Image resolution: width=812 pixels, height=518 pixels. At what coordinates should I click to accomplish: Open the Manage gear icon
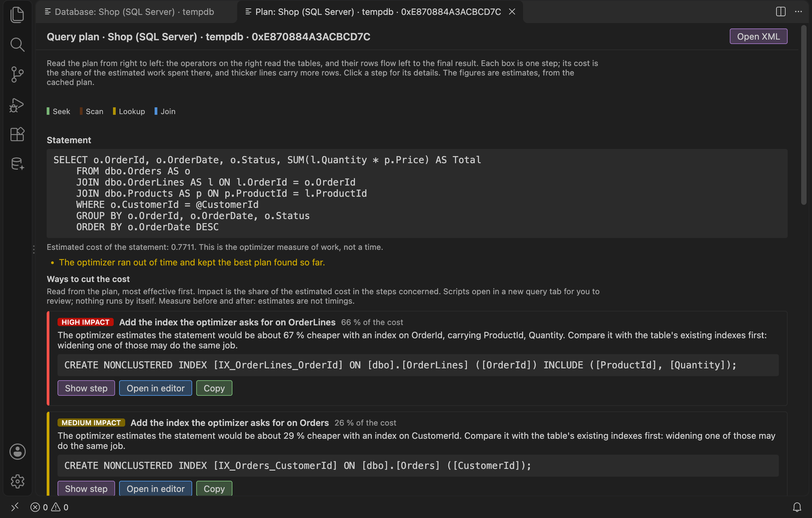(17, 481)
